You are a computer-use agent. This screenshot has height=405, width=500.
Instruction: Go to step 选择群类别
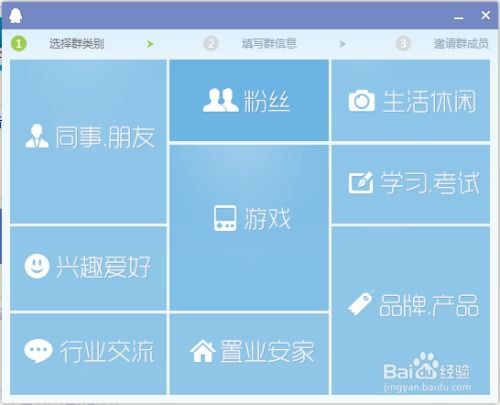(x=77, y=44)
